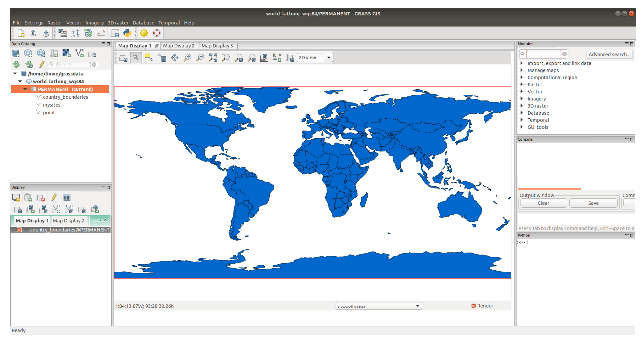Click the Modules search input field
This screenshot has width=644, height=346.
[543, 54]
